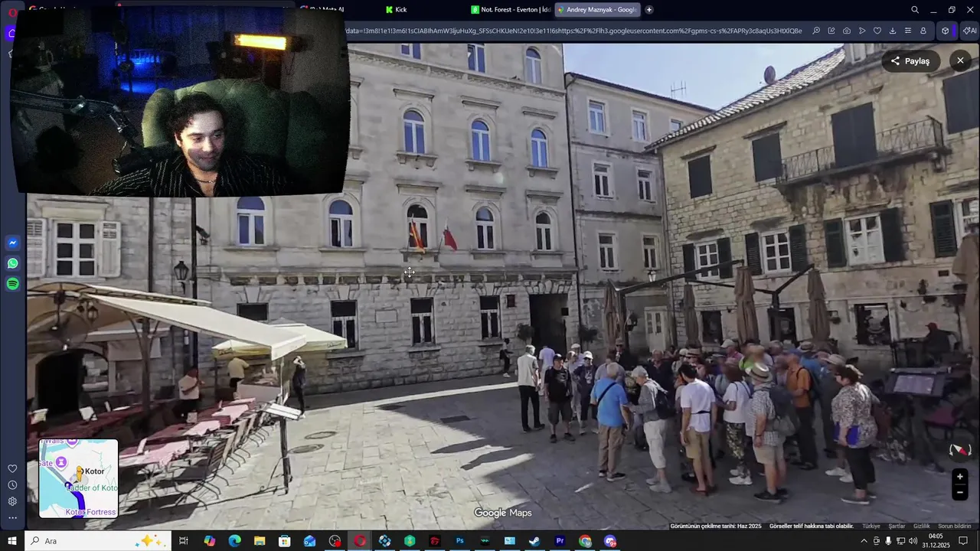Image resolution: width=980 pixels, height=551 pixels.
Task: Zoom out with the minus button
Action: [959, 493]
